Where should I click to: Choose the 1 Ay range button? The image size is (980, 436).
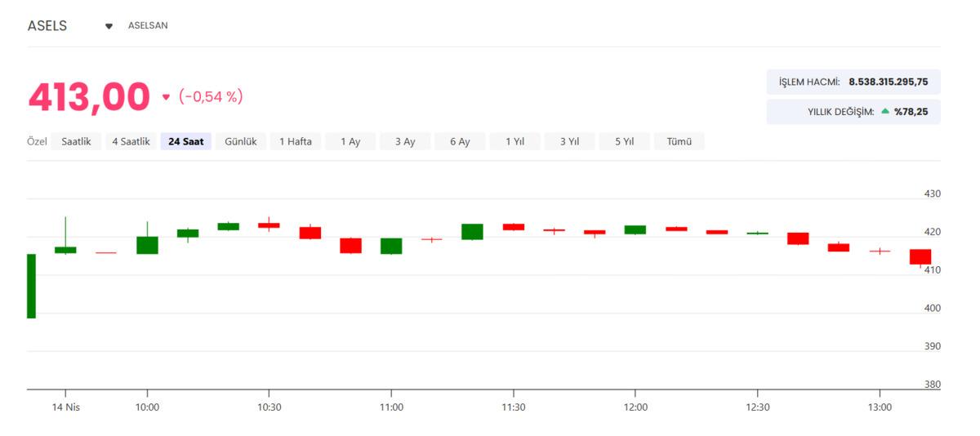(x=350, y=141)
